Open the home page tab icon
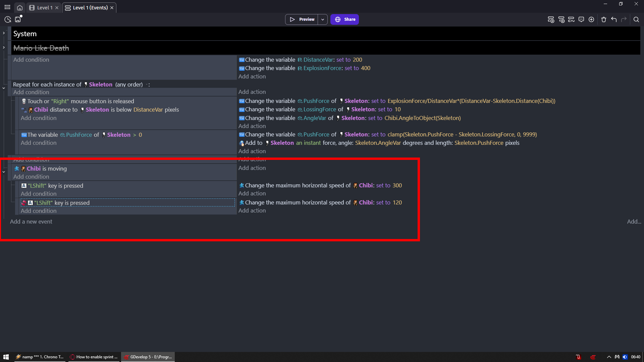Image resolution: width=644 pixels, height=362 pixels. pos(20,7)
